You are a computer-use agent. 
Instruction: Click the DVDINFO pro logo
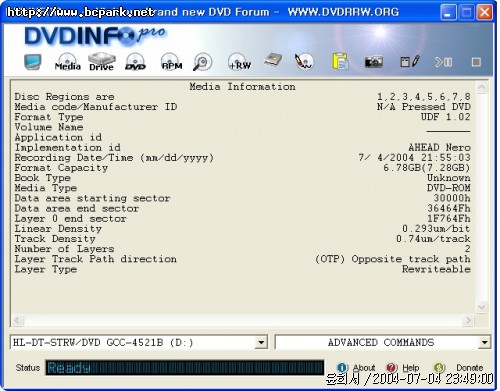pyautogui.click(x=95, y=36)
